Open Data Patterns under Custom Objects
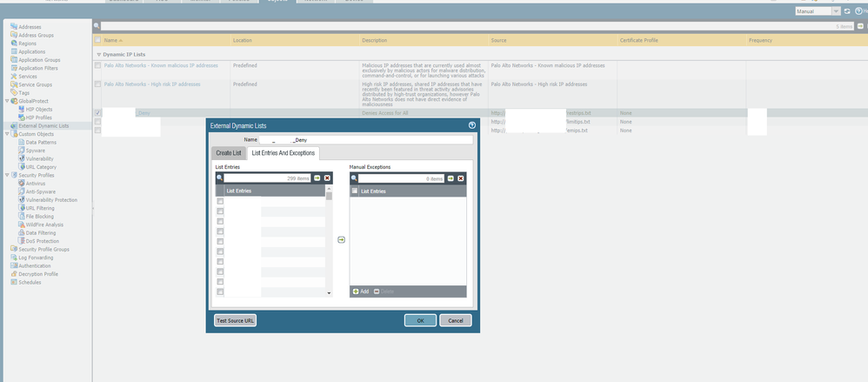The width and height of the screenshot is (868, 382). pyautogui.click(x=41, y=143)
